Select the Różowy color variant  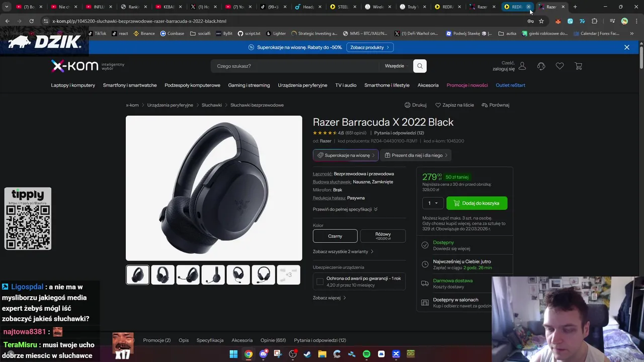pos(383,236)
